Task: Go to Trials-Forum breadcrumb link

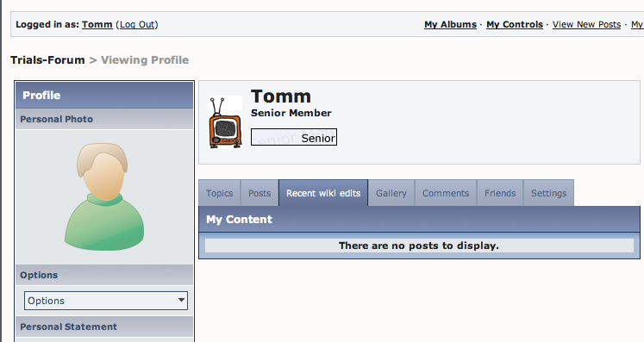Action: point(47,60)
